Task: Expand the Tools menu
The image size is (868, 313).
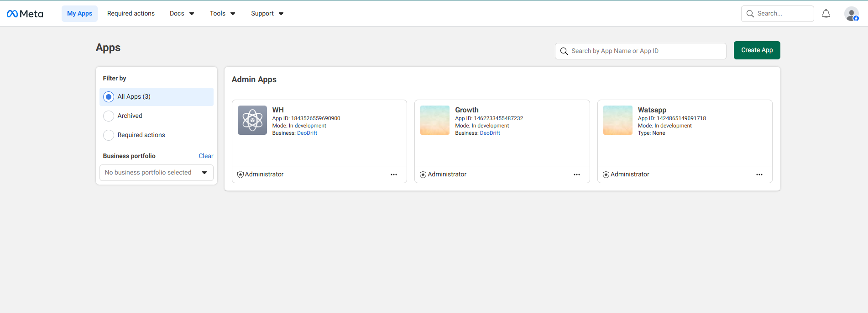Action: (222, 14)
